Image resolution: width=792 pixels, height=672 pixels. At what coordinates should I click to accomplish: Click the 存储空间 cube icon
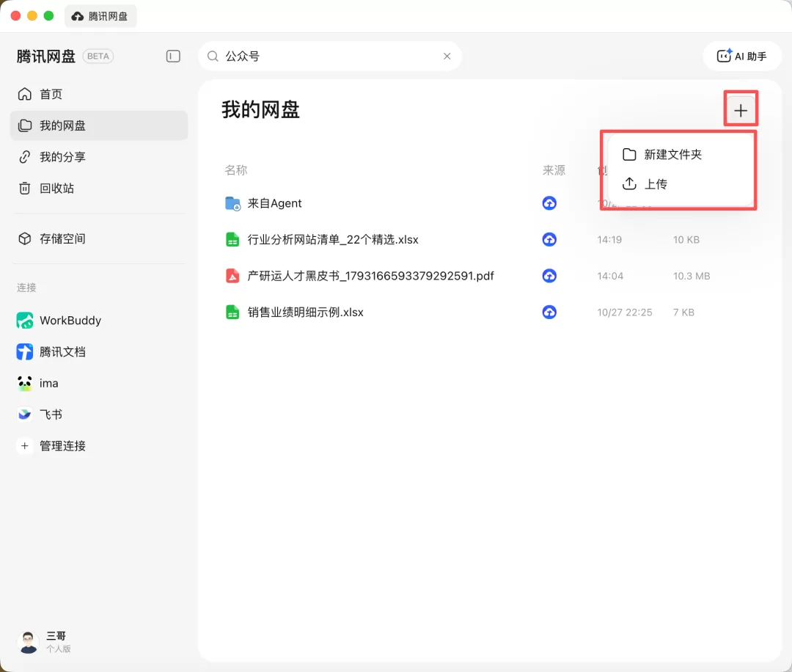point(25,238)
